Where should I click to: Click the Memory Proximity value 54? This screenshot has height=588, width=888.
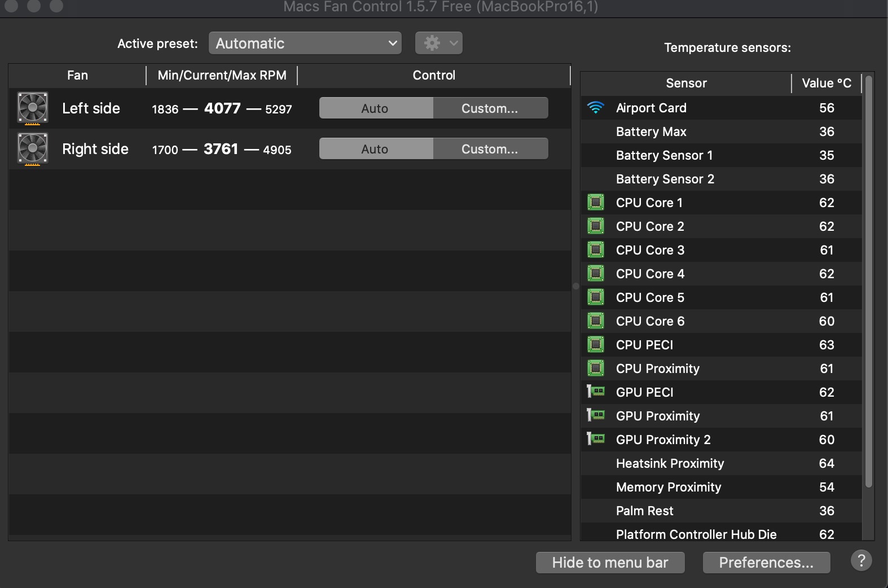(x=827, y=486)
